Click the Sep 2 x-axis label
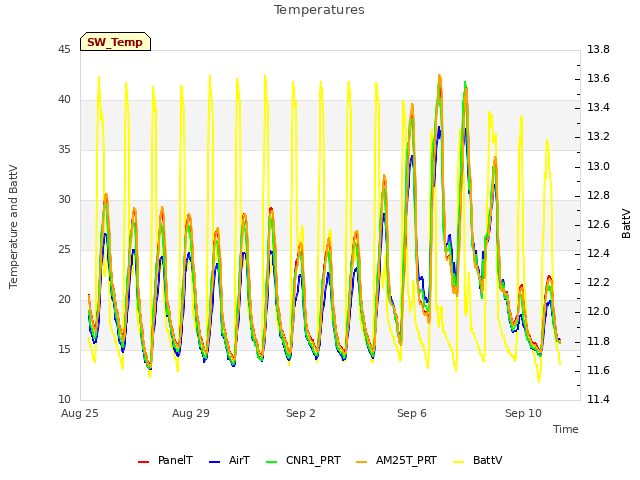 point(301,413)
